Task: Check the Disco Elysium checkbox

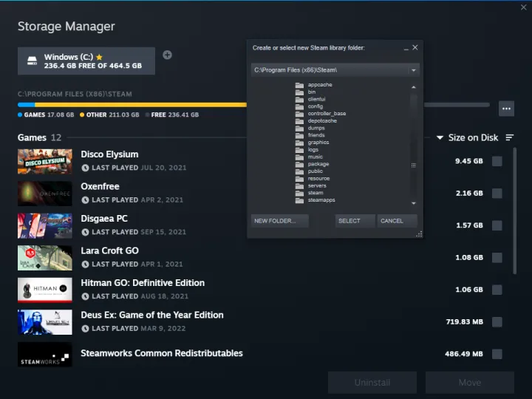Action: click(497, 161)
